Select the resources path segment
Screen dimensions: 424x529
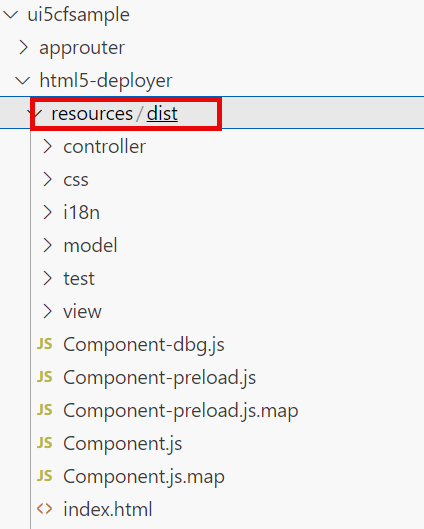[92, 114]
